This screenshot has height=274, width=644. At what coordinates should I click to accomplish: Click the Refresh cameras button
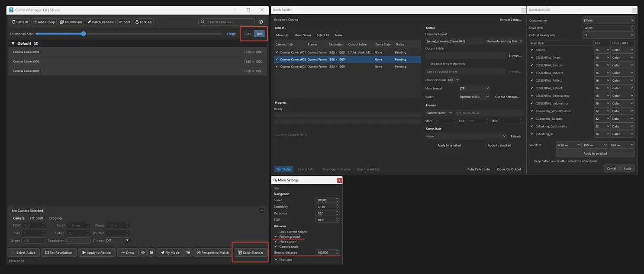point(20,22)
